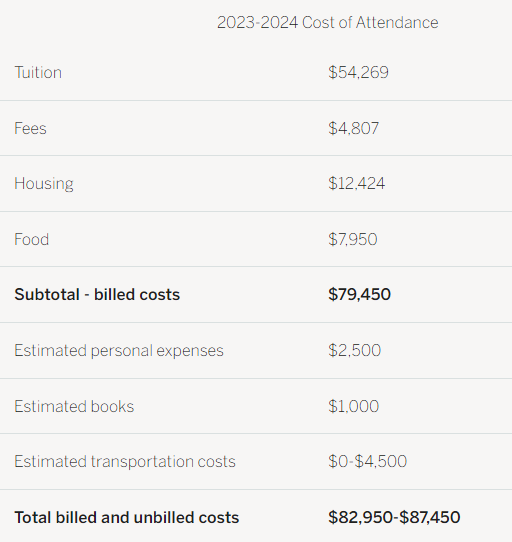Image resolution: width=512 pixels, height=542 pixels.
Task: Select the Subtotal - billed costs label
Action: 97,295
